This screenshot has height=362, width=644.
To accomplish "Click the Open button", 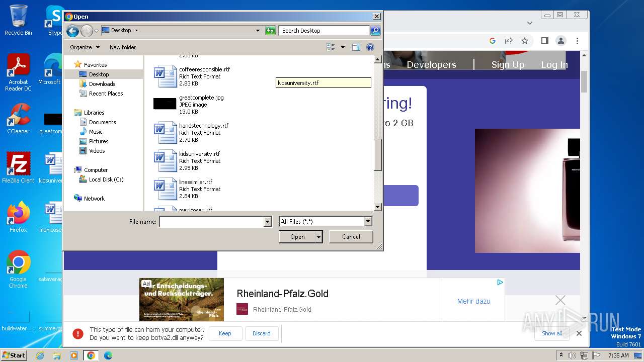I will click(297, 237).
